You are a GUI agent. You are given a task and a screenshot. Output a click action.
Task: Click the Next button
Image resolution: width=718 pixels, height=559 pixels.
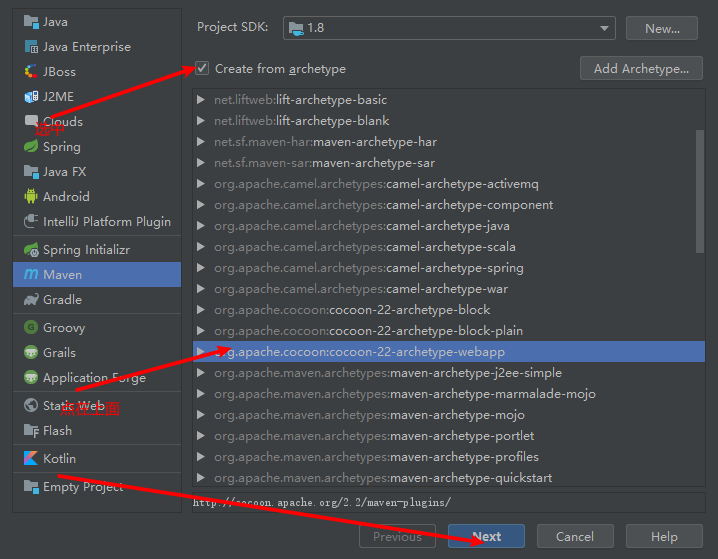486,536
